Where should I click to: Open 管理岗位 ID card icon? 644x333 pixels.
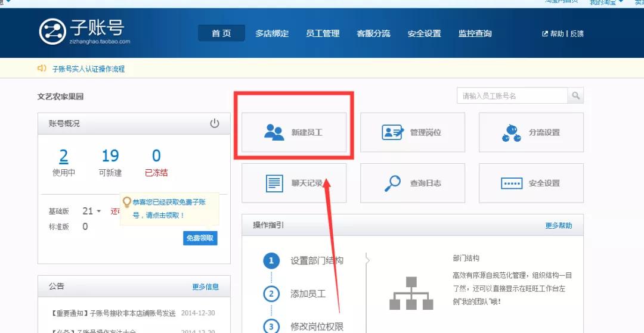pyautogui.click(x=392, y=132)
